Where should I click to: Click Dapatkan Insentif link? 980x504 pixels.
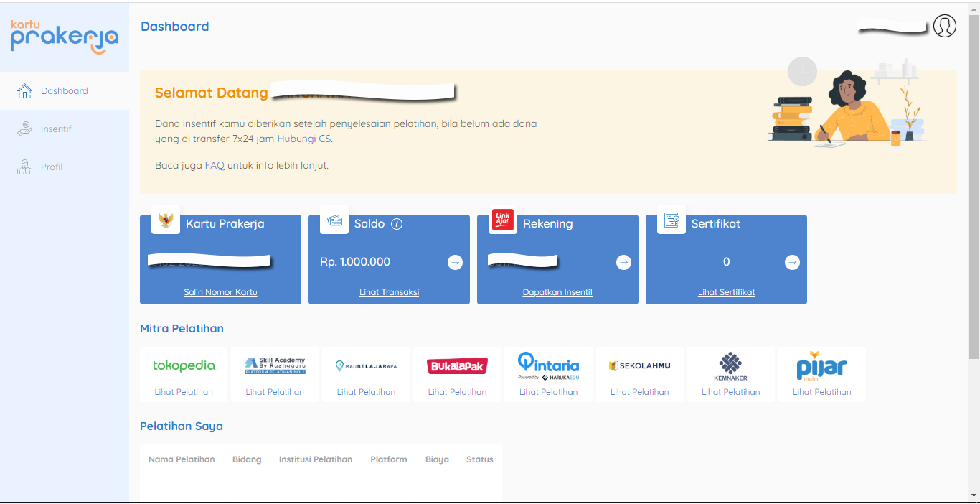coord(557,292)
